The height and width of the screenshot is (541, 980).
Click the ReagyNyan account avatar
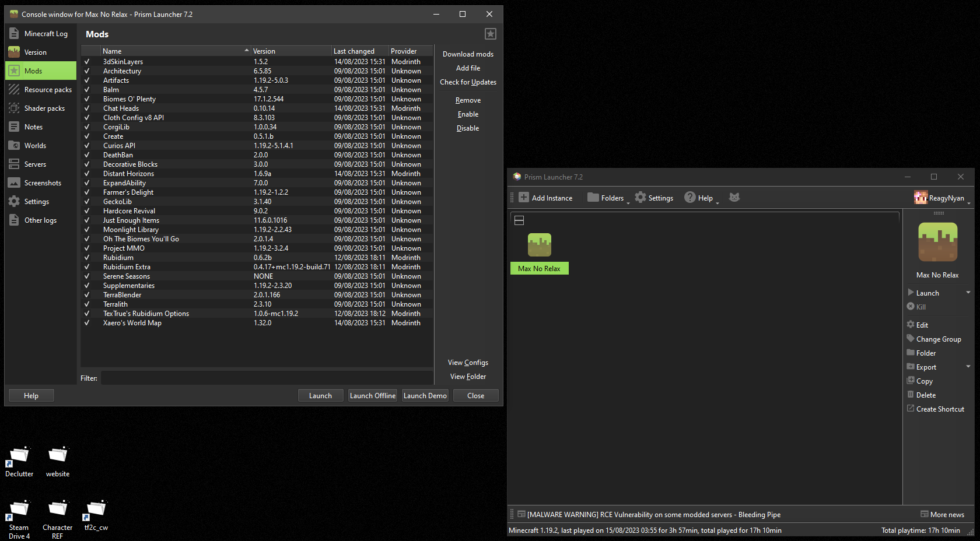point(921,198)
